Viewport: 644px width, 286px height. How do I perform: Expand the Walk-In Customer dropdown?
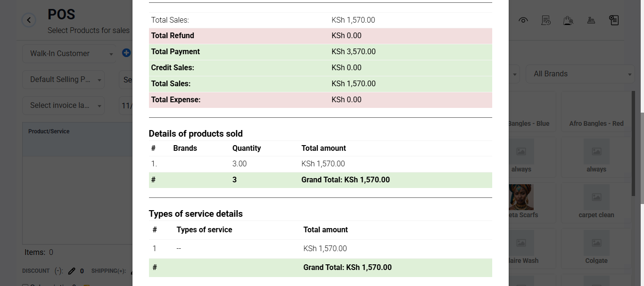[69, 54]
